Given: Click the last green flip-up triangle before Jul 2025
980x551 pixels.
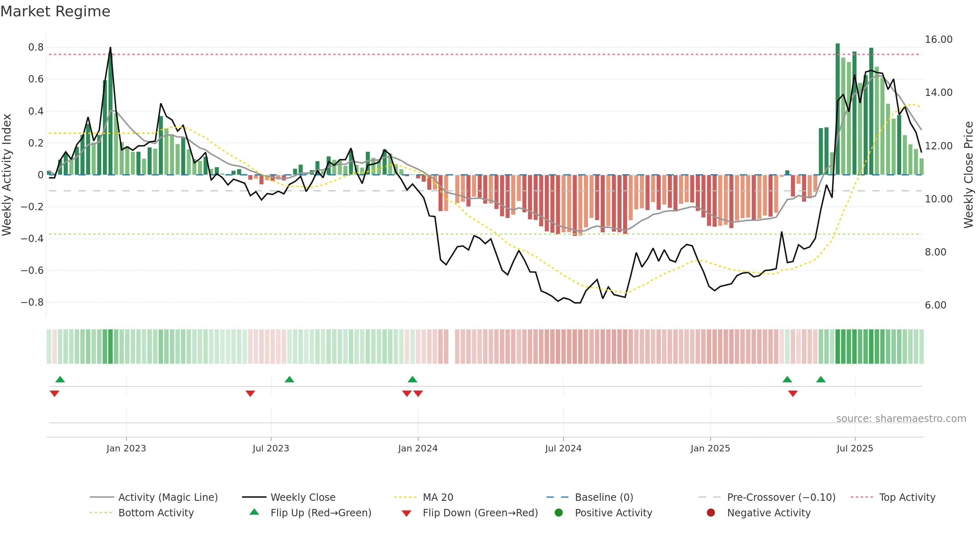Looking at the screenshot, I should tap(821, 380).
